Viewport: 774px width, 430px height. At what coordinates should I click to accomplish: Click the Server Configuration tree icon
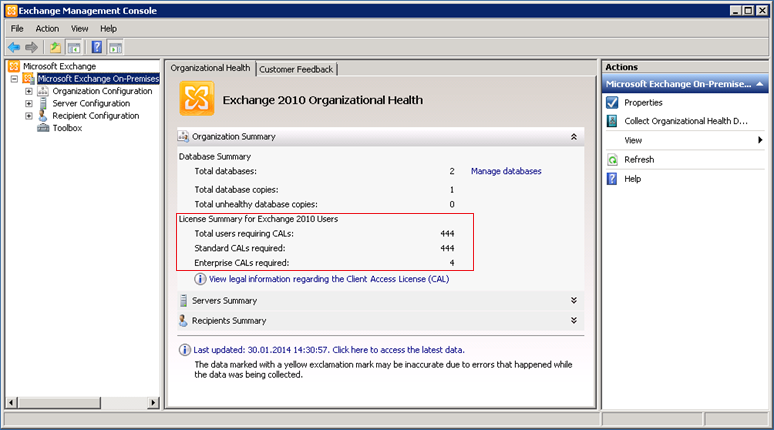(x=43, y=103)
